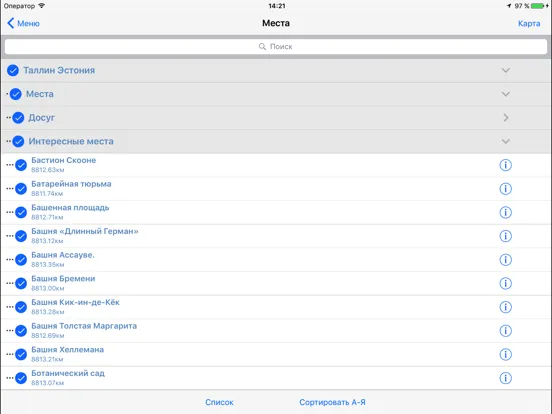
Task: Tap Башня Кик-ин-де-Кёк name
Action: tap(76, 302)
